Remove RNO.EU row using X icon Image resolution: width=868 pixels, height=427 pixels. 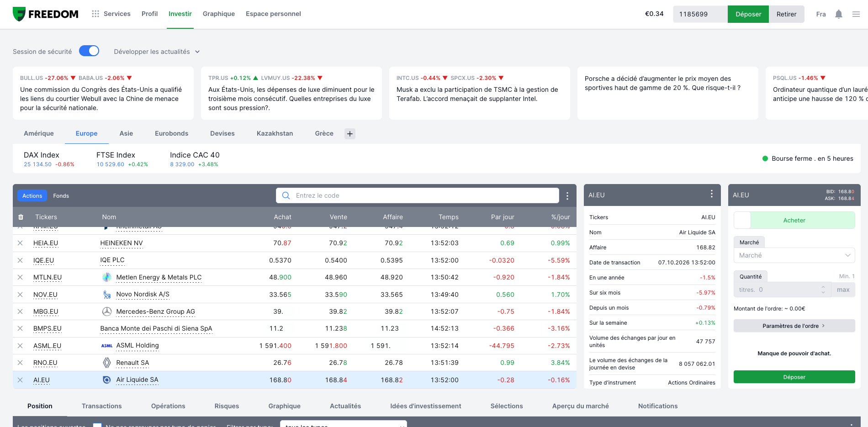pos(20,363)
